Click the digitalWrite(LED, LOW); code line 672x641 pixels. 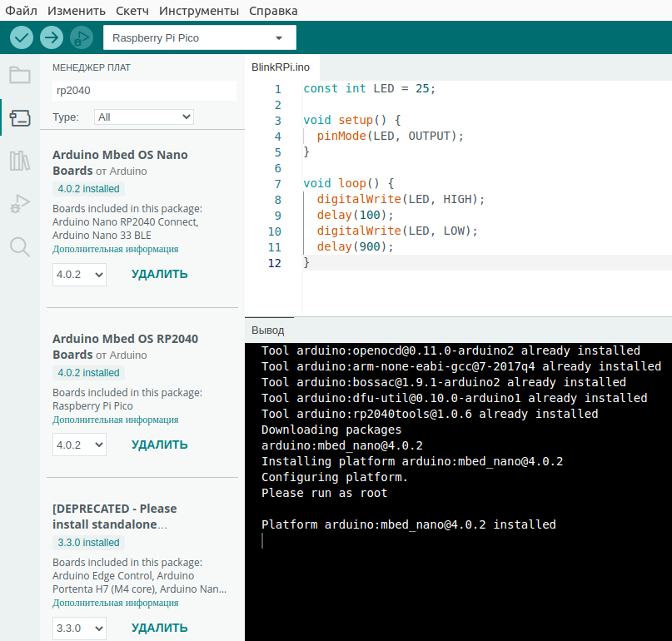tap(397, 231)
